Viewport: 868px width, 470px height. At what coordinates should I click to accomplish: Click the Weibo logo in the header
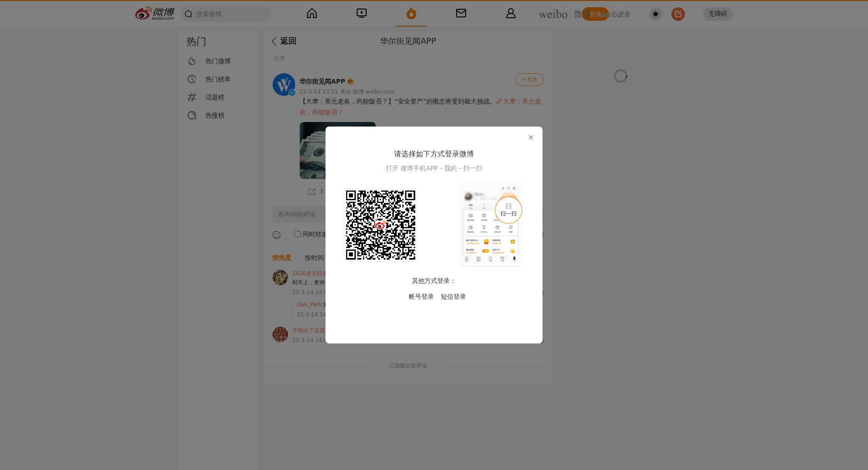point(155,14)
